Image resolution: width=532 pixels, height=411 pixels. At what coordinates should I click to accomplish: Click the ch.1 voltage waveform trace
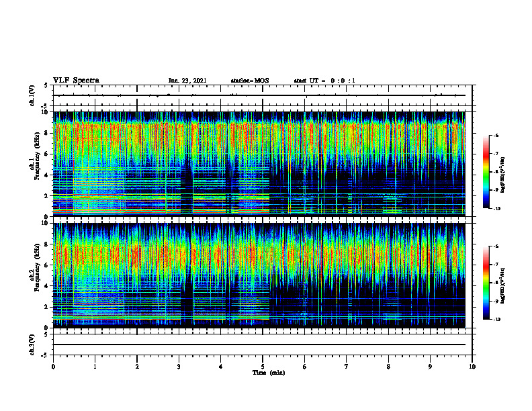coord(259,95)
